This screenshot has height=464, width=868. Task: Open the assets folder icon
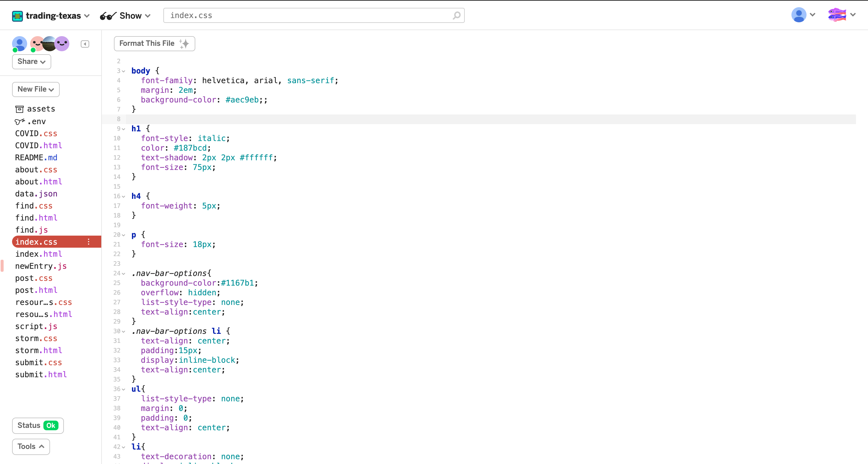click(x=20, y=109)
